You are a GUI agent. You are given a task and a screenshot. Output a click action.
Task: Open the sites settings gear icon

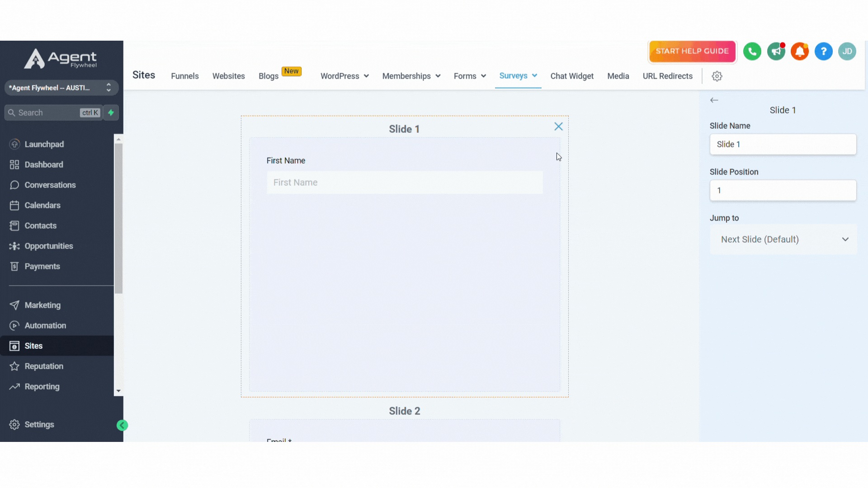point(717,76)
